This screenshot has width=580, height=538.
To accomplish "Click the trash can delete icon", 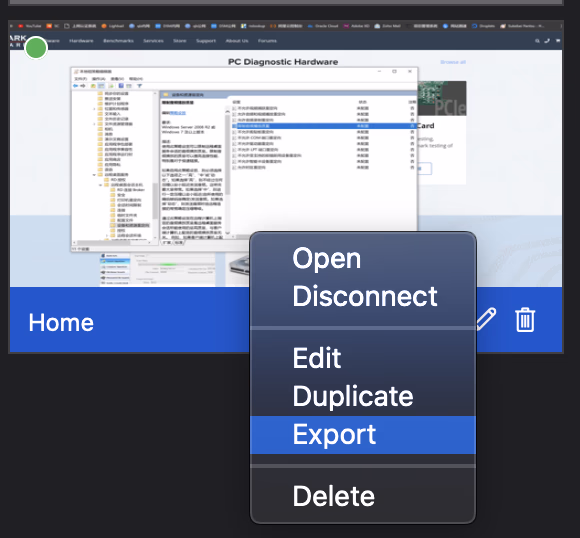I will 525,320.
